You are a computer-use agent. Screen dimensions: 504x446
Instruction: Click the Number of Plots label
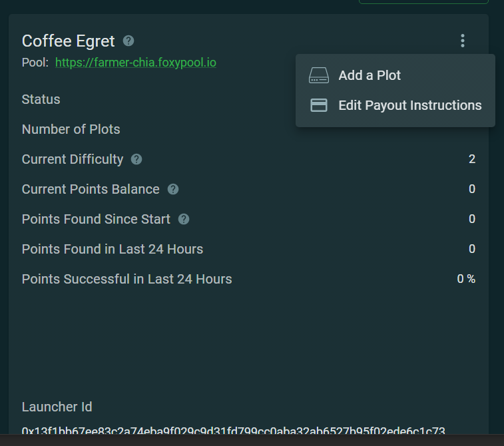coord(71,129)
